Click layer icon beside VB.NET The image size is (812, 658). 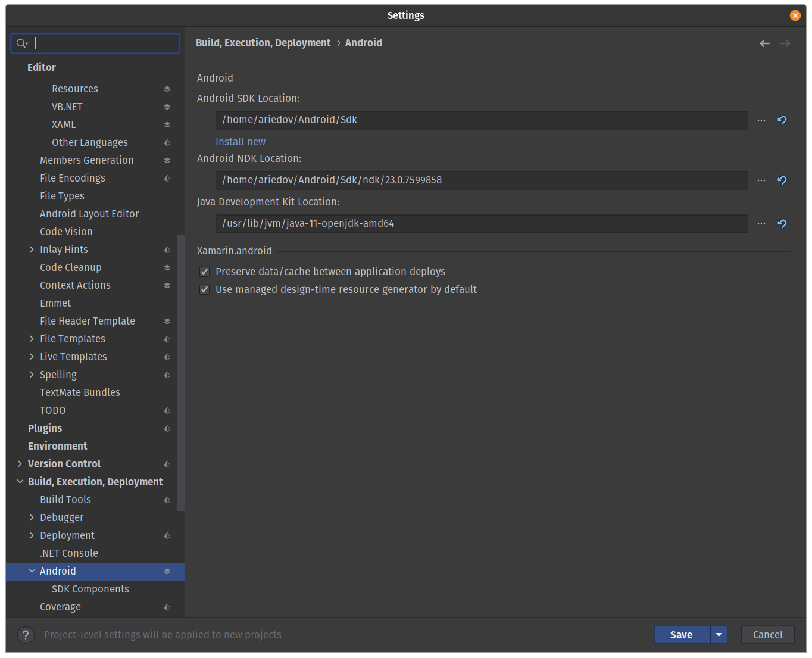click(167, 107)
